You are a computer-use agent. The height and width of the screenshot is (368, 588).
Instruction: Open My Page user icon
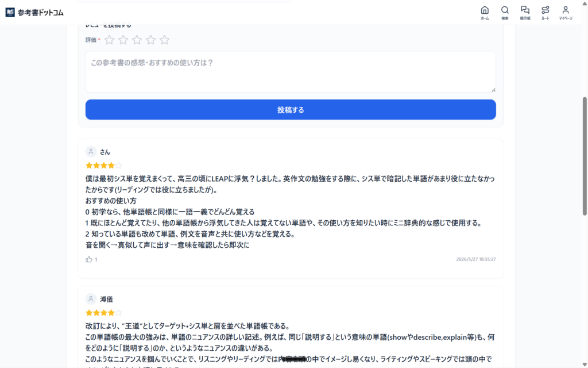[566, 13]
